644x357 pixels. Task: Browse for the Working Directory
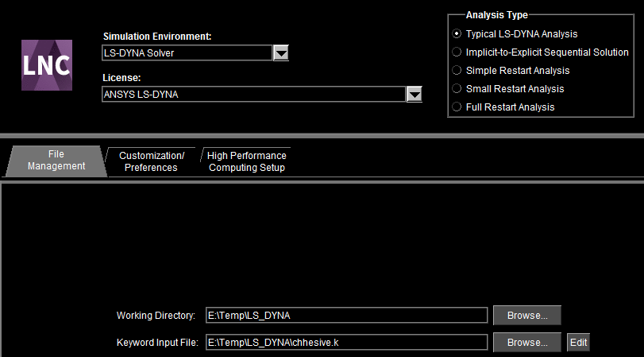click(x=527, y=316)
